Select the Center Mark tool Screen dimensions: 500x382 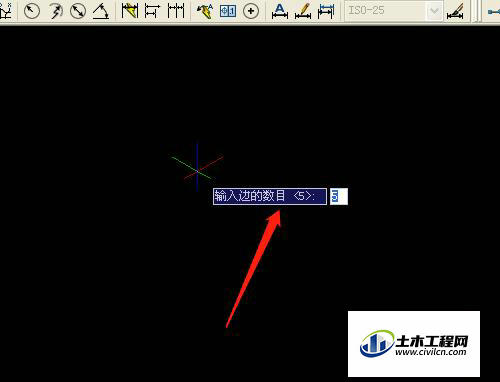point(251,11)
